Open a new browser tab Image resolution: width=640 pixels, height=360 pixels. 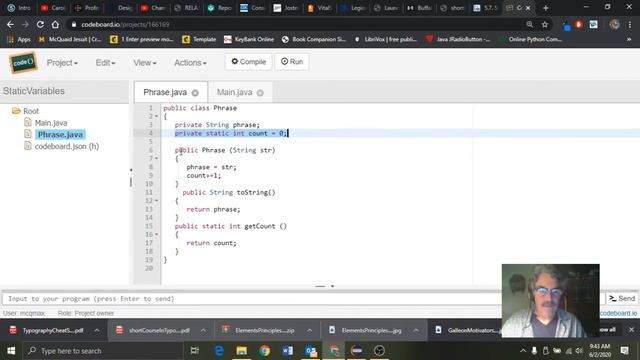[545, 8]
